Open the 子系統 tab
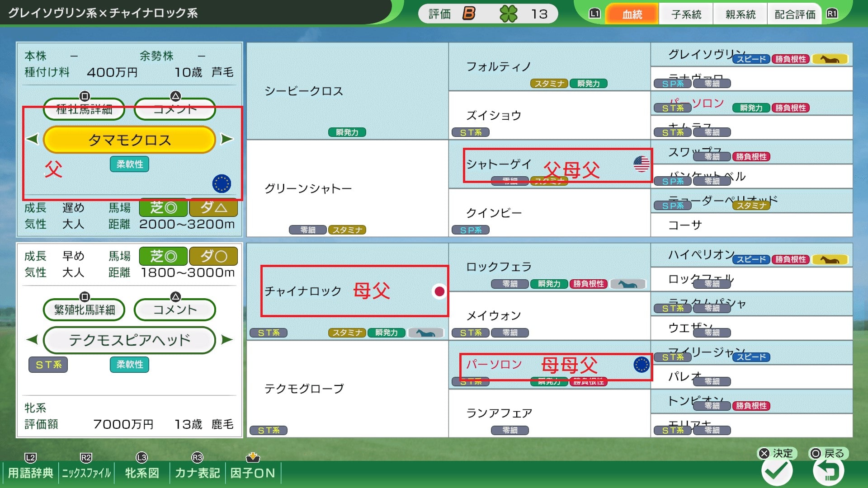The height and width of the screenshot is (488, 868). pos(686,14)
